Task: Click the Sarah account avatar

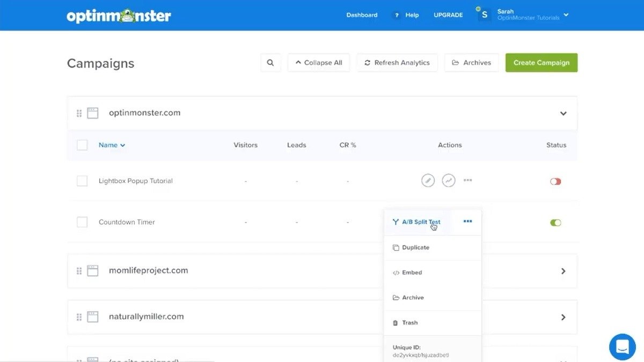Action: coord(485,15)
